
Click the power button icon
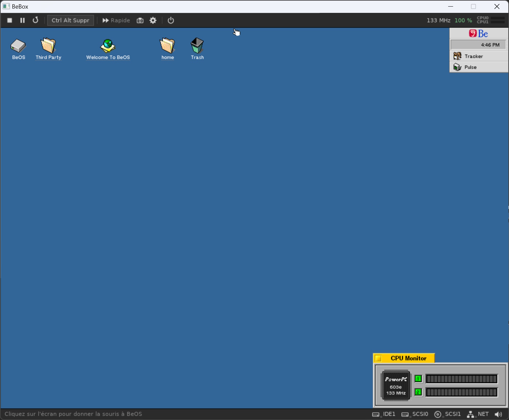pos(171,20)
